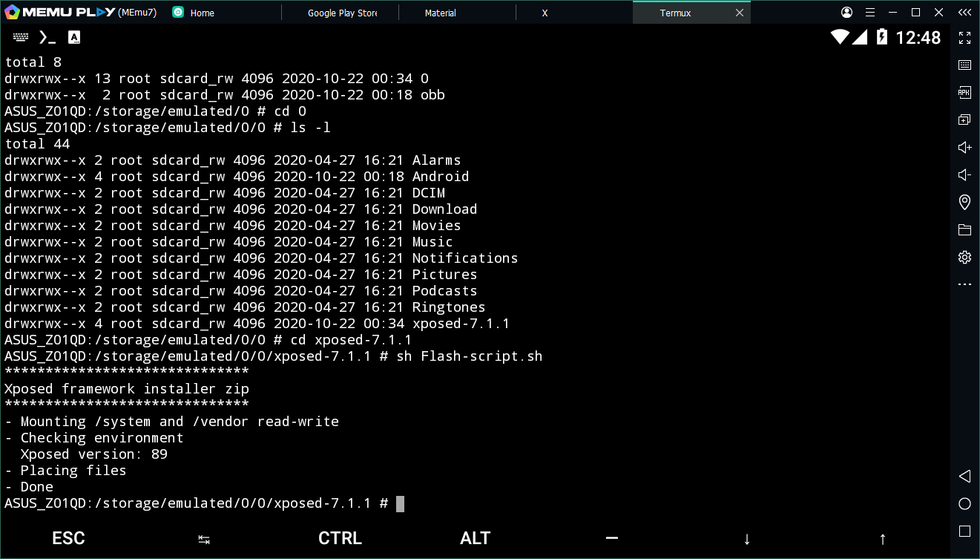Click the 'Xposed version: 89' line
980x559 pixels.
(94, 454)
